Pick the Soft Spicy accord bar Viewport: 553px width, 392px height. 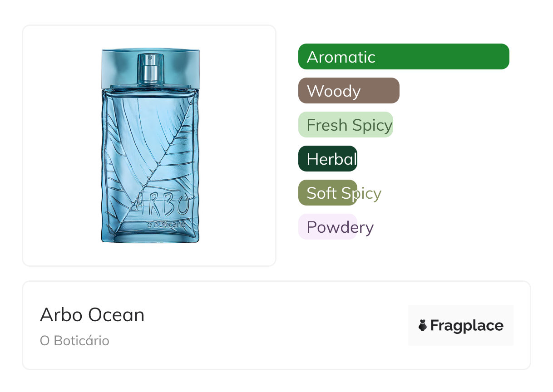(327, 193)
